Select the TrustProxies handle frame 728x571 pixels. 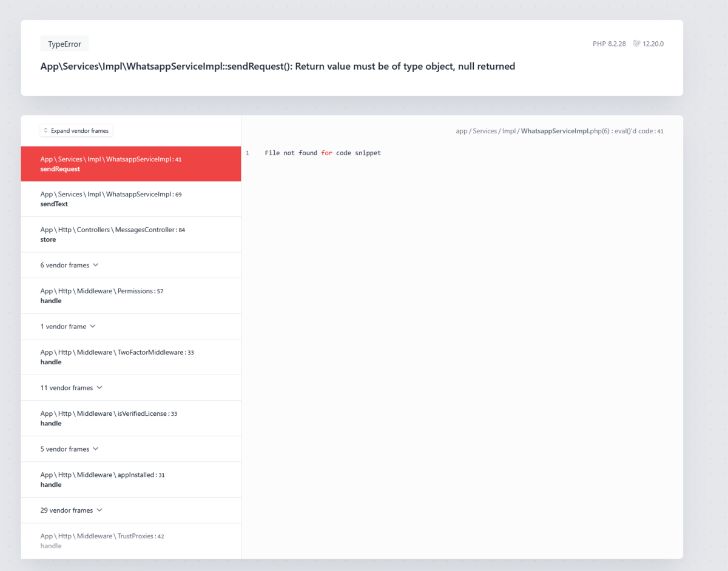[x=131, y=541]
